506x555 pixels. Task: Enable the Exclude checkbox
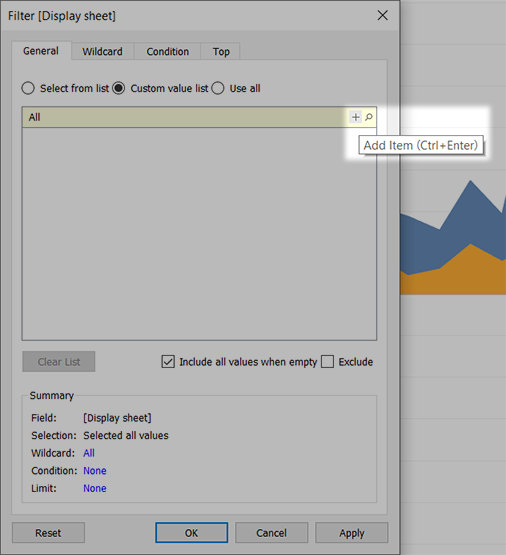[x=327, y=362]
